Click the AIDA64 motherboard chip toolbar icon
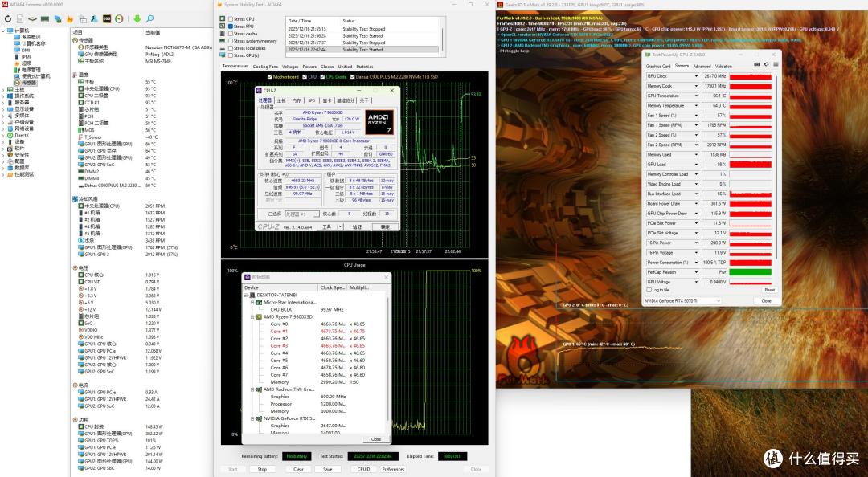Viewport: 868px width, 477px height. pyautogui.click(x=33, y=18)
